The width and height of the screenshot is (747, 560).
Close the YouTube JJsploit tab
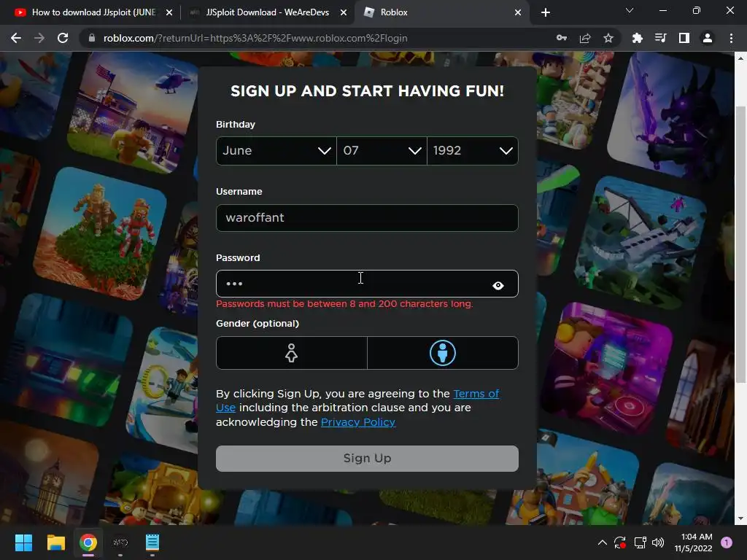coord(169,12)
